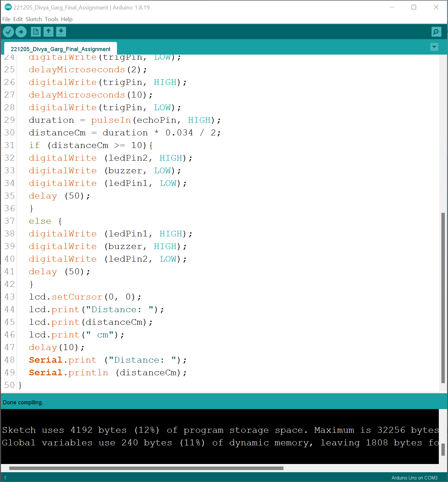The width and height of the screenshot is (448, 482).
Task: Click the code editor's vertical scrollbar
Action: pos(443,297)
